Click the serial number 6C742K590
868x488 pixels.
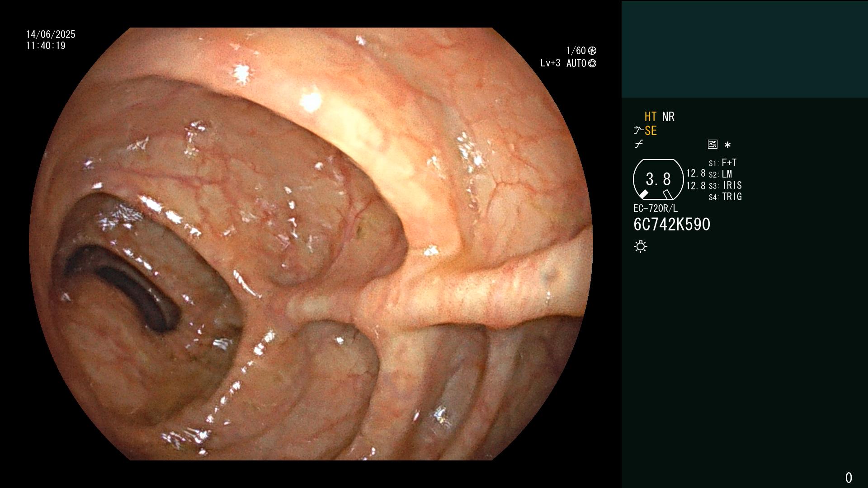point(672,225)
